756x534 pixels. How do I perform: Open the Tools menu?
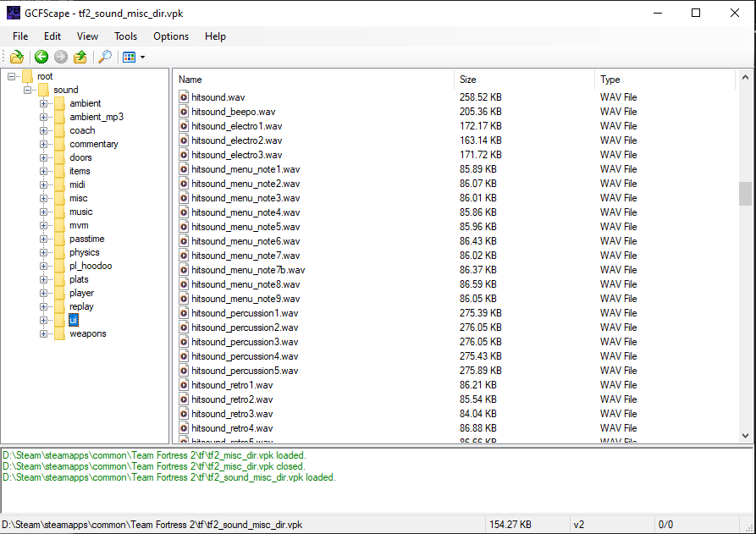(125, 36)
